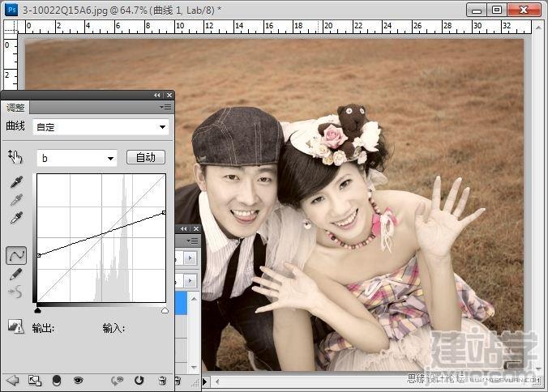This screenshot has height=392, width=548.
Task: Switch to the 调整 panel tab
Action: pyautogui.click(x=15, y=108)
